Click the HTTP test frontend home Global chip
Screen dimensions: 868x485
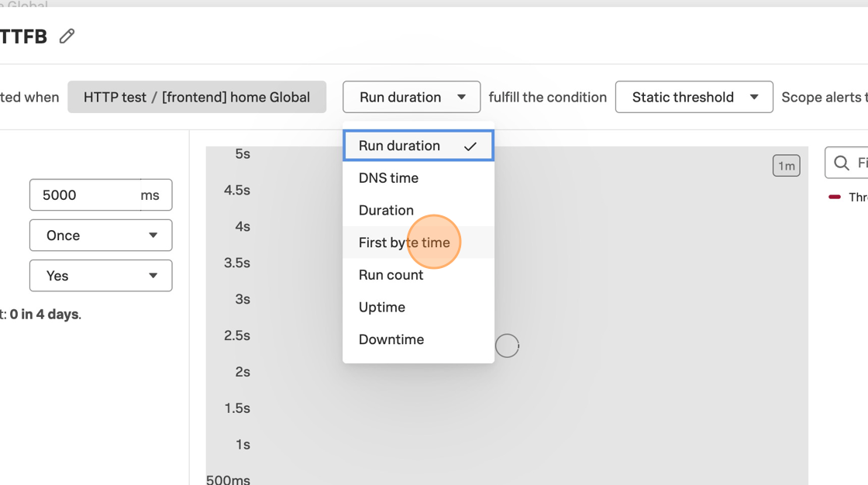click(197, 97)
